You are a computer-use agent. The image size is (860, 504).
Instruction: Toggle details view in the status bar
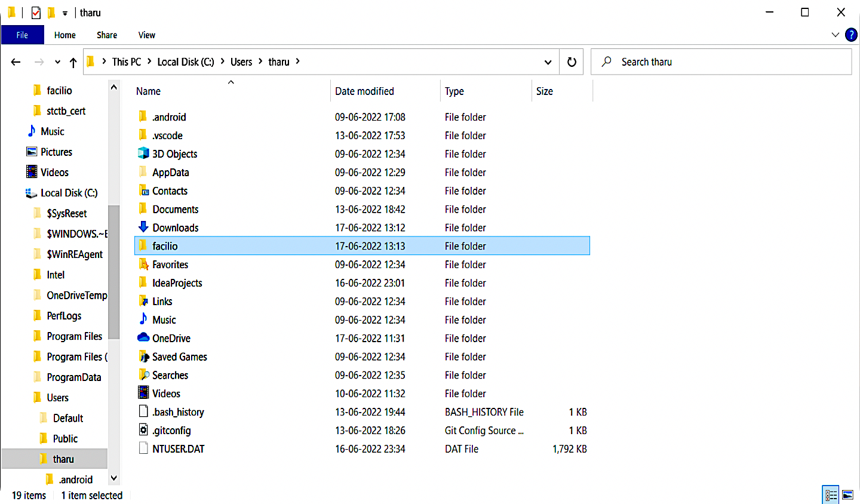click(831, 494)
